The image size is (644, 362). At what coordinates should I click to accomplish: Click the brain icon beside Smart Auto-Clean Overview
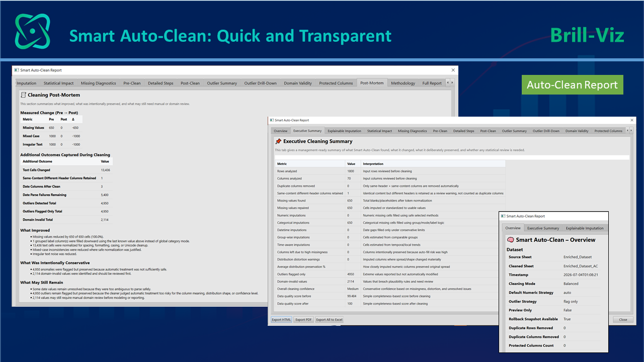[510, 240]
